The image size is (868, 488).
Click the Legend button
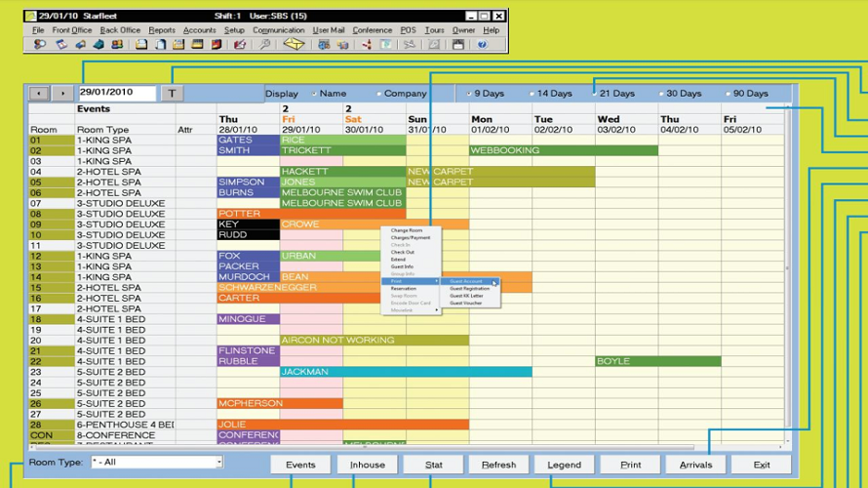(x=564, y=465)
